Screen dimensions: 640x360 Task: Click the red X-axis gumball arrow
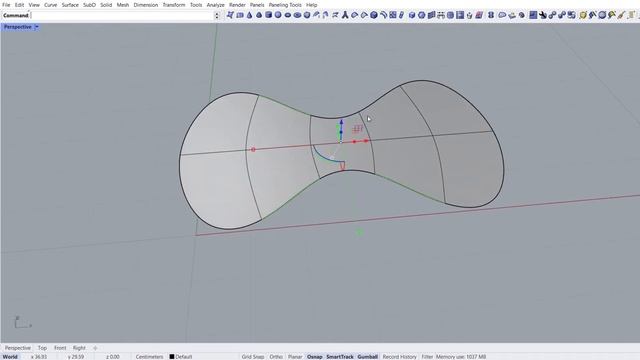click(366, 141)
